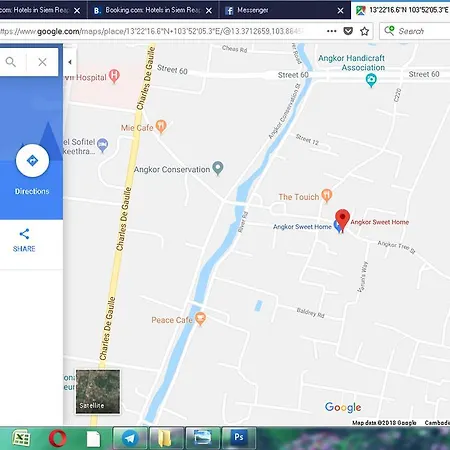The image size is (450, 450).
Task: Collapse the side panel arrow
Action: (x=70, y=62)
